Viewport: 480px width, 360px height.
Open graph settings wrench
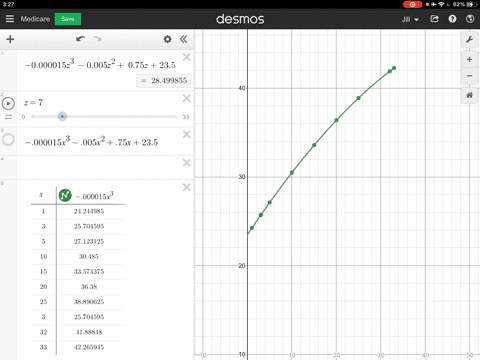click(469, 40)
